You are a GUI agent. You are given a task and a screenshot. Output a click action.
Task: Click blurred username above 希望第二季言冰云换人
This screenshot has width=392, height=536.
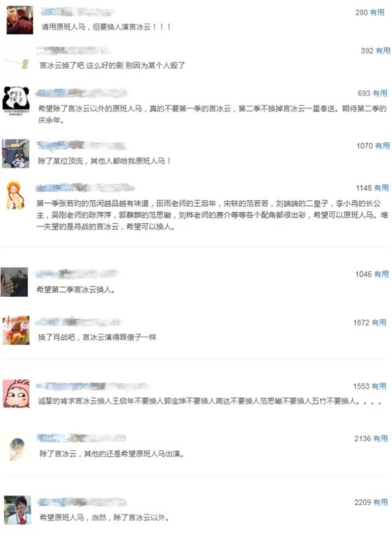[77, 274]
